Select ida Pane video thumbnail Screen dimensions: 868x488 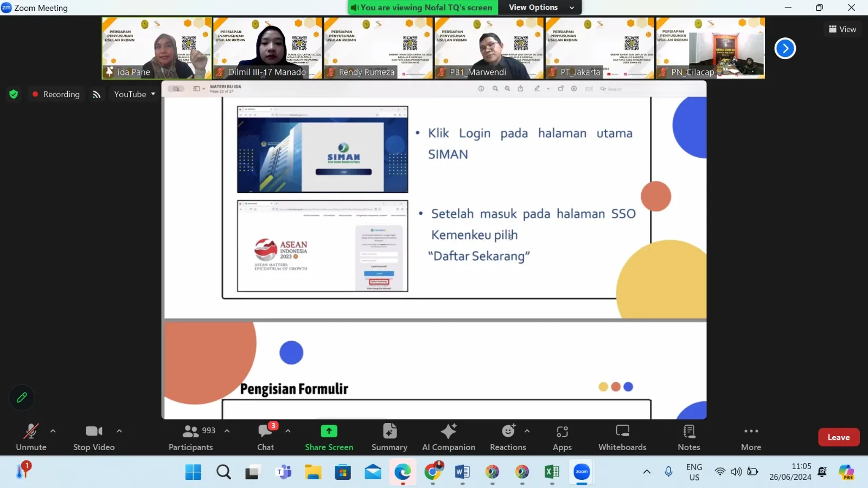click(157, 48)
